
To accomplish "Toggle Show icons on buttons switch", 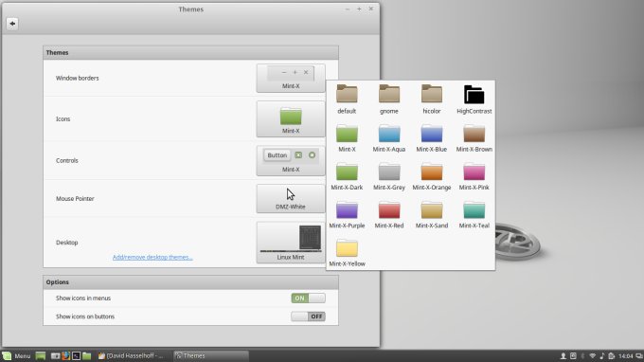I will point(308,317).
